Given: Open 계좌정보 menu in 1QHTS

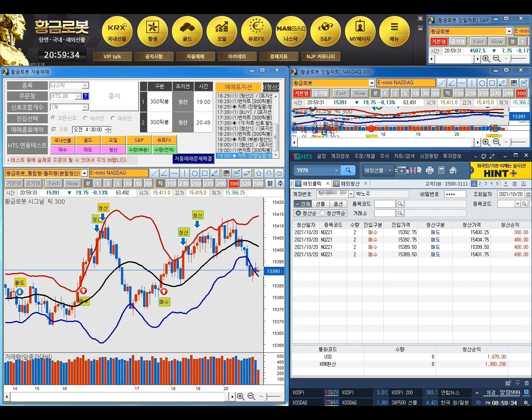Looking at the screenshot, I should [340, 156].
